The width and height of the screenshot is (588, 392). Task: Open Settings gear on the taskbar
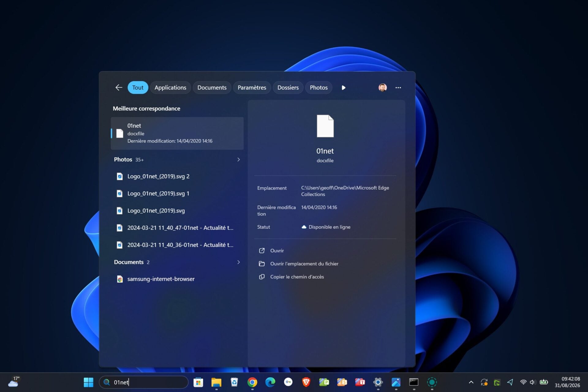point(378,382)
